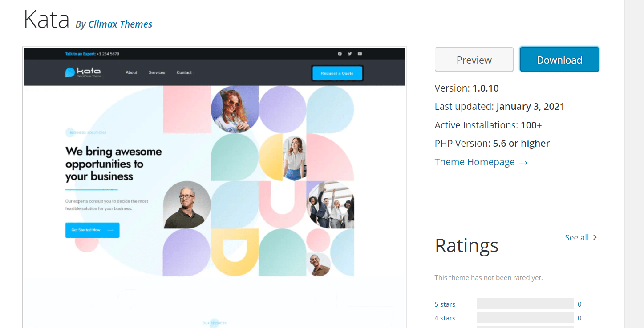Click the See all chevron arrow
Screen dimensions: 644x328
[595, 238]
